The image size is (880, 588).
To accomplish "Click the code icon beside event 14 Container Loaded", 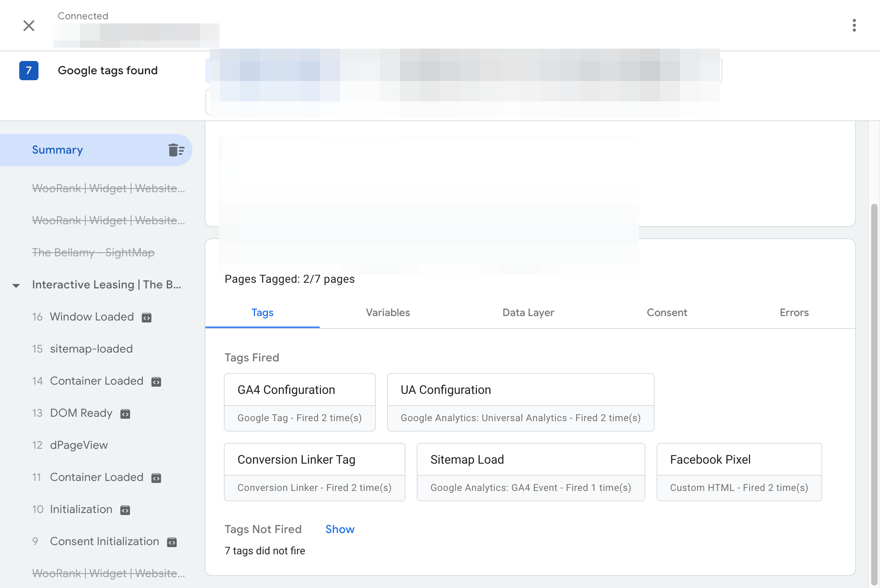I will click(x=156, y=382).
